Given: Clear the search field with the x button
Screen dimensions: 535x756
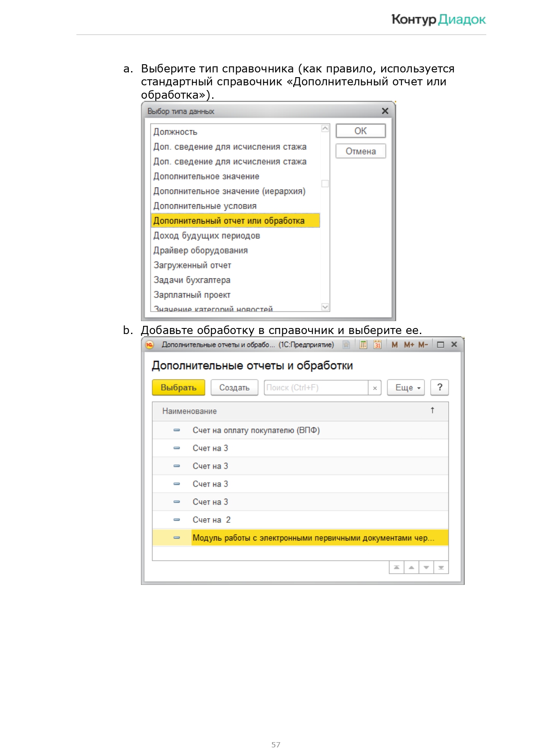Looking at the screenshot, I should tap(375, 388).
